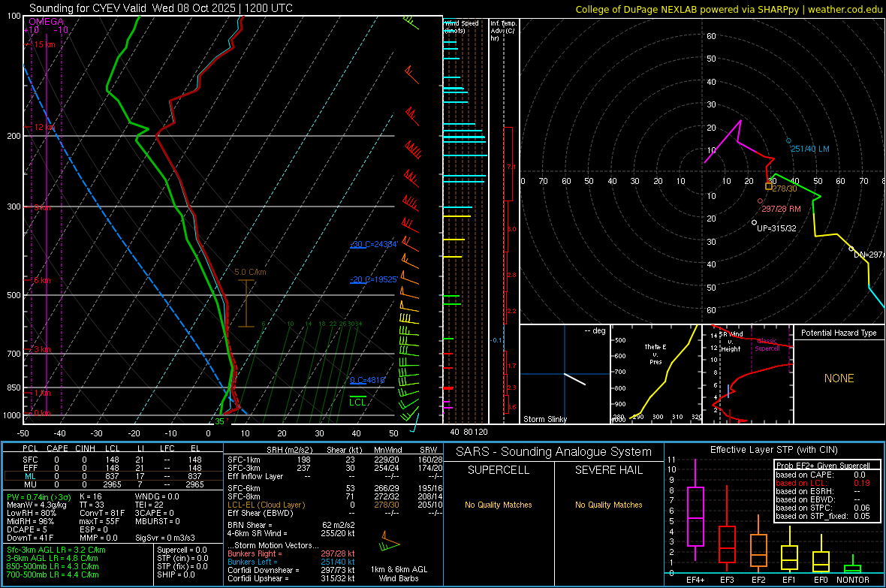Click the '6 km' height marker

pos(42,280)
